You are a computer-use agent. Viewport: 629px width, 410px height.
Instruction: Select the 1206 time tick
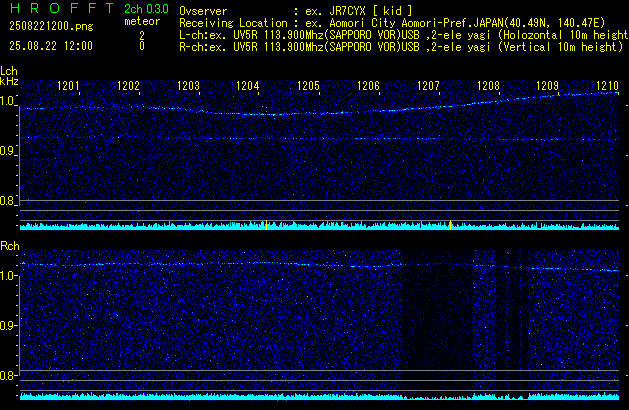368,86
